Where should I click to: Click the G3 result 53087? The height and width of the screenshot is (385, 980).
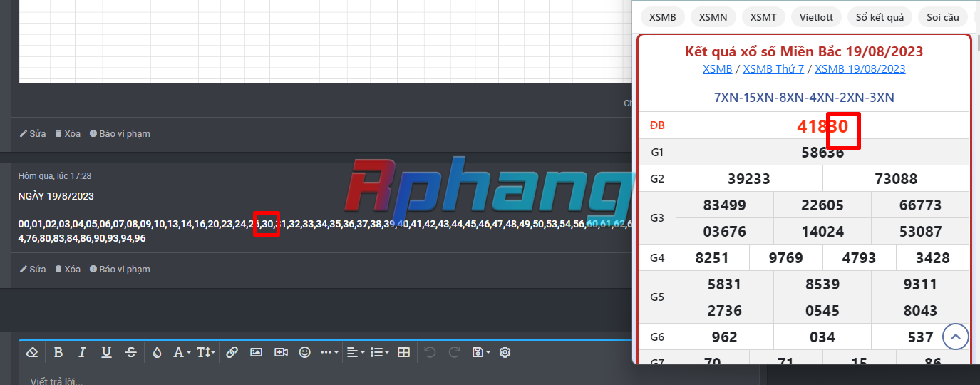[x=921, y=232]
